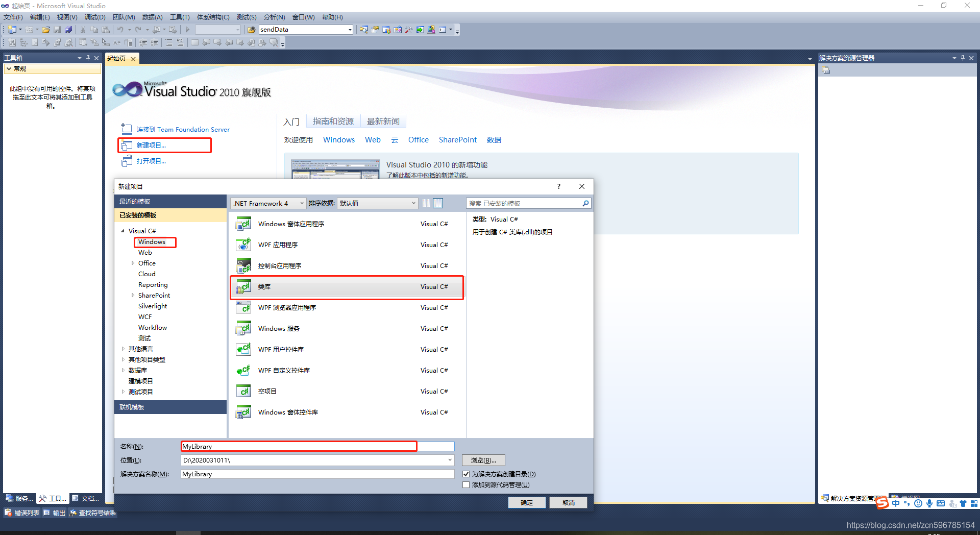The width and height of the screenshot is (980, 535).
Task: Click the Copy toolbar icon
Action: click(94, 30)
